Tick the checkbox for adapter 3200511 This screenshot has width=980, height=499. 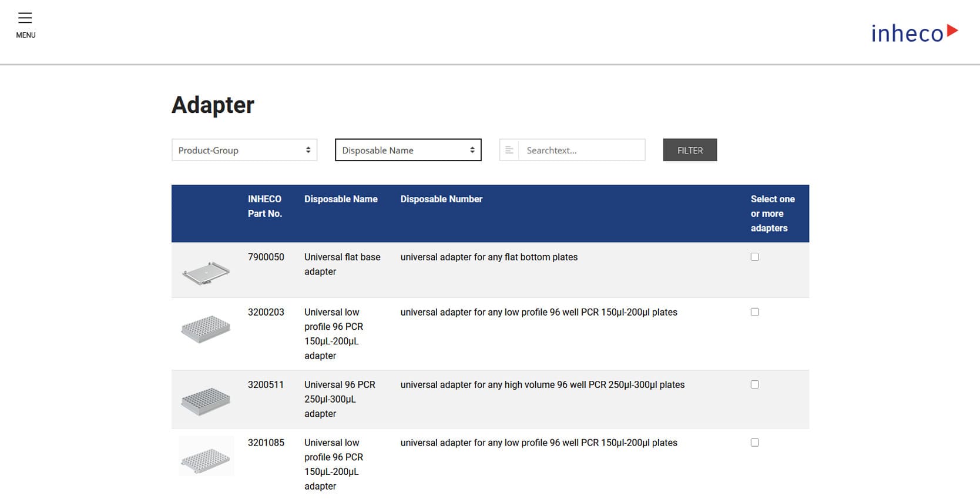point(754,384)
